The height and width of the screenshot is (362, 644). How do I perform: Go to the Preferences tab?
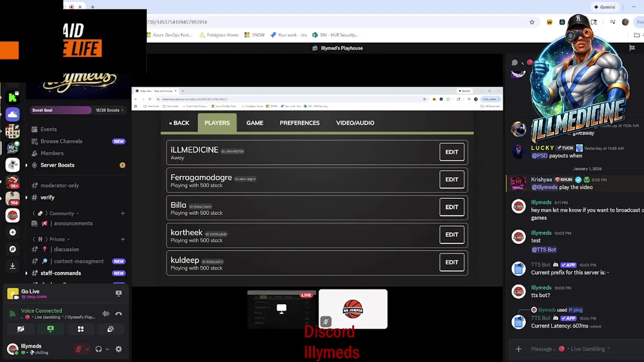pyautogui.click(x=299, y=123)
